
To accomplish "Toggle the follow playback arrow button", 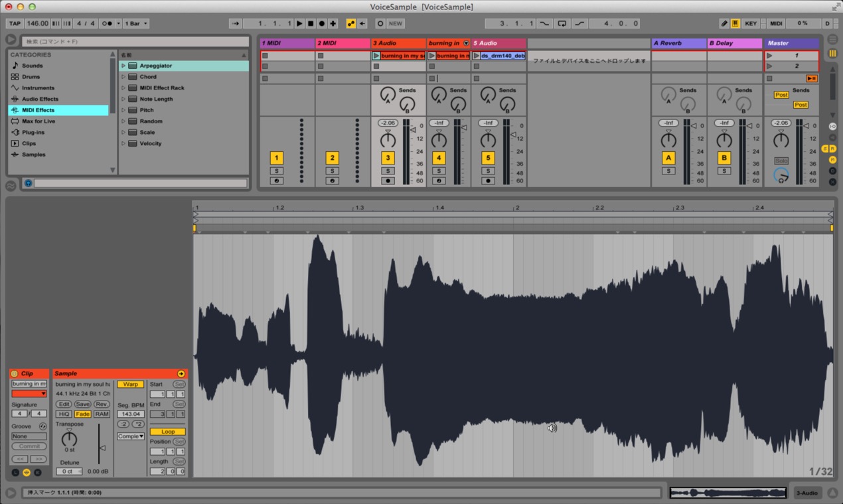I will (236, 23).
